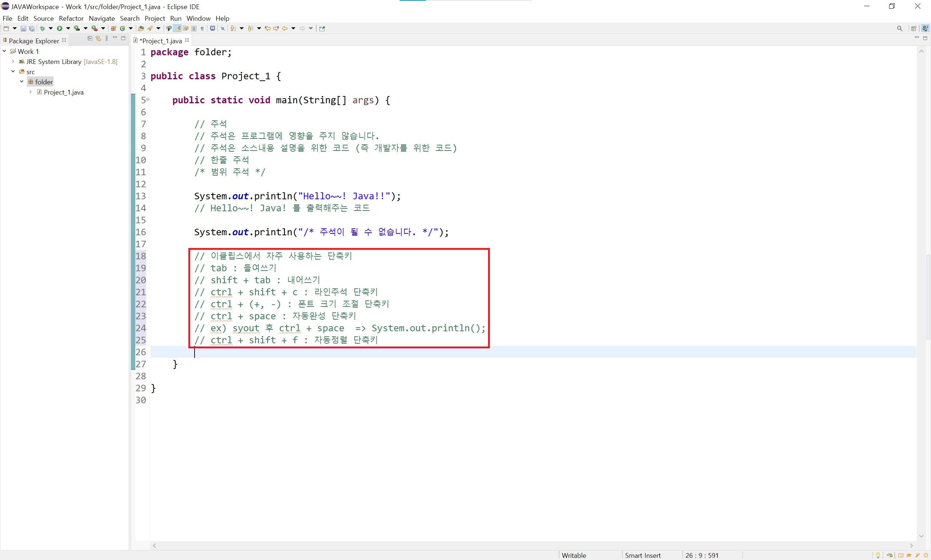Click the New Java Package icon
The width and height of the screenshot is (931, 560).
pos(113,28)
